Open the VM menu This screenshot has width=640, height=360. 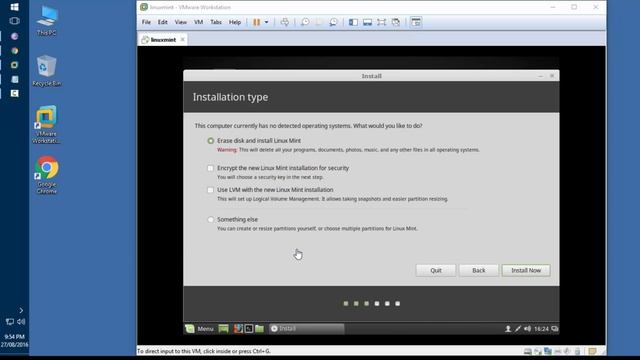[x=198, y=22]
